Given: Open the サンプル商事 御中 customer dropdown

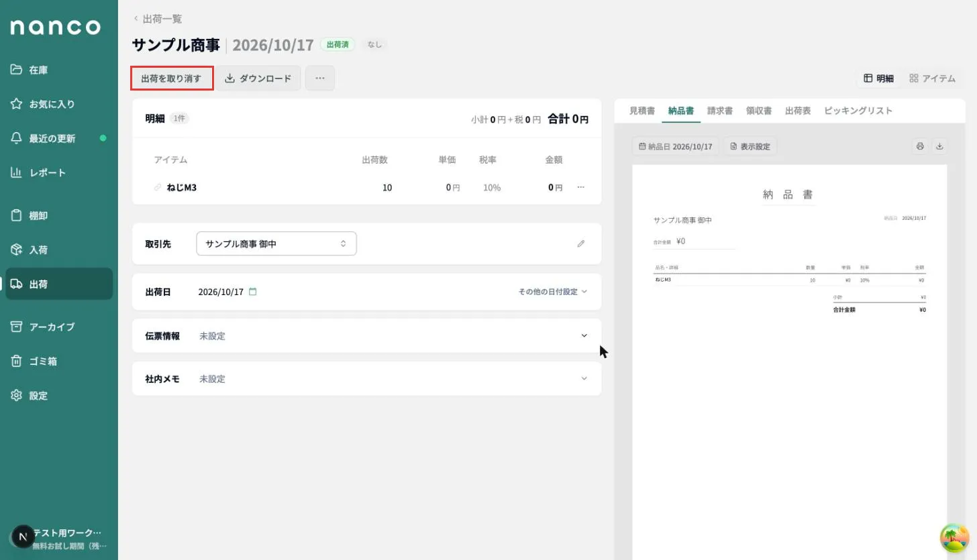Looking at the screenshot, I should tap(276, 243).
